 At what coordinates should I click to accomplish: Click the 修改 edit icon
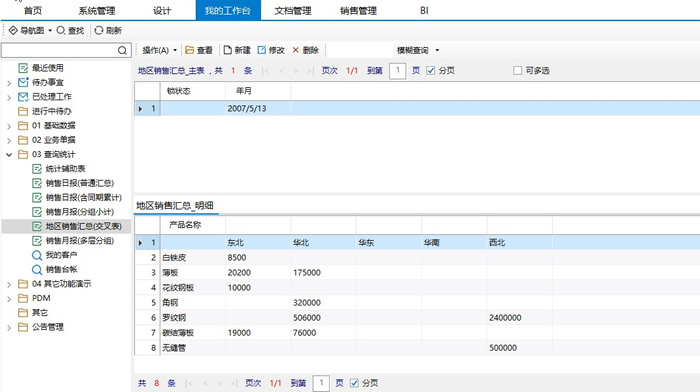click(262, 50)
